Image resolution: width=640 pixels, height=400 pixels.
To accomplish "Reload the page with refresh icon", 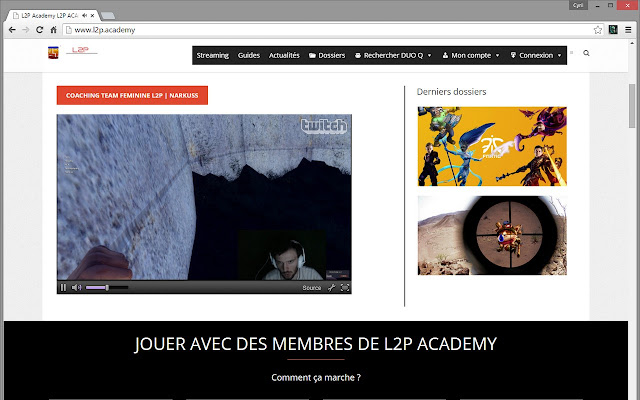I will 40,30.
